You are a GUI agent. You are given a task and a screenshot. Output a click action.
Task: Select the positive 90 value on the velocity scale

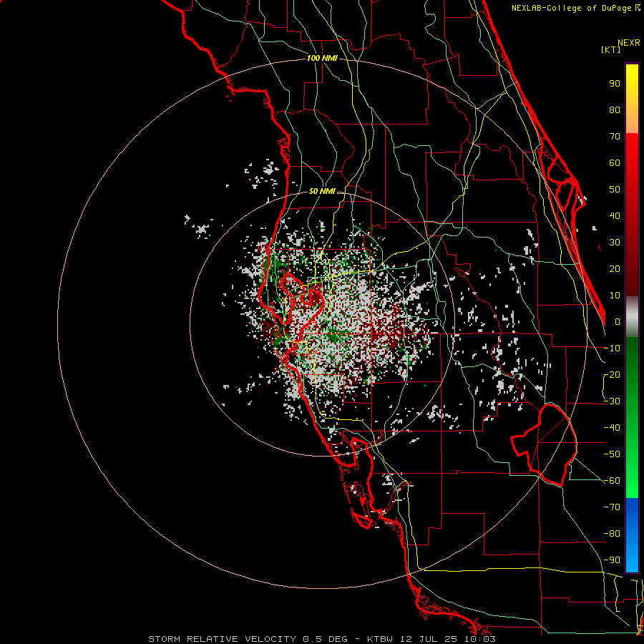pyautogui.click(x=615, y=84)
